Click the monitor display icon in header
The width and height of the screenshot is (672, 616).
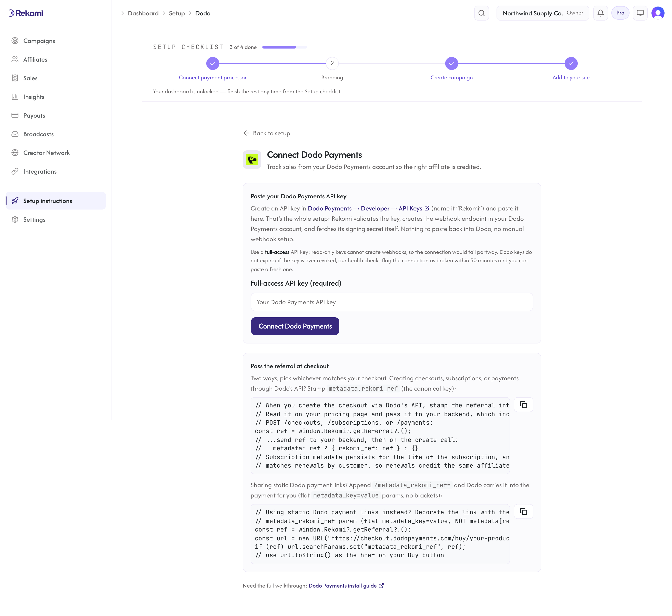tap(640, 13)
